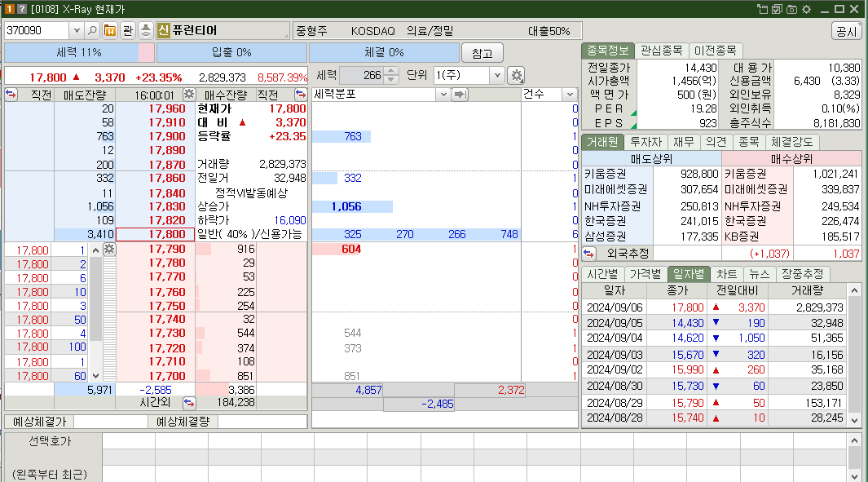868x482 pixels.
Task: Switch to the 장중추정 tab
Action: 802,274
